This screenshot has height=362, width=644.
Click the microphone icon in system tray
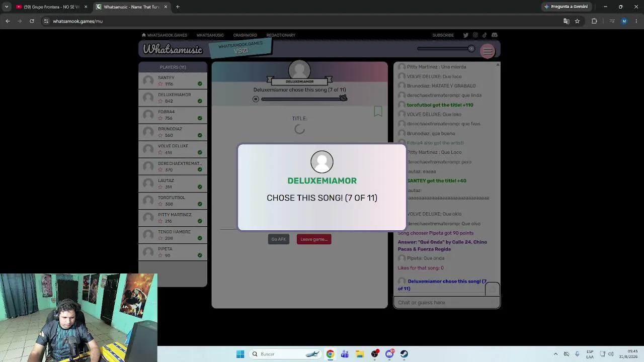click(577, 354)
